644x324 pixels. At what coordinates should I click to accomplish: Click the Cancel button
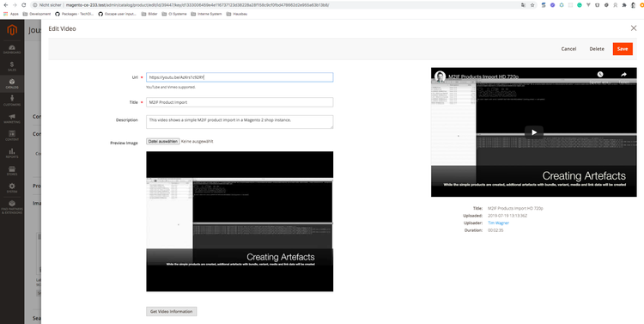click(568, 48)
